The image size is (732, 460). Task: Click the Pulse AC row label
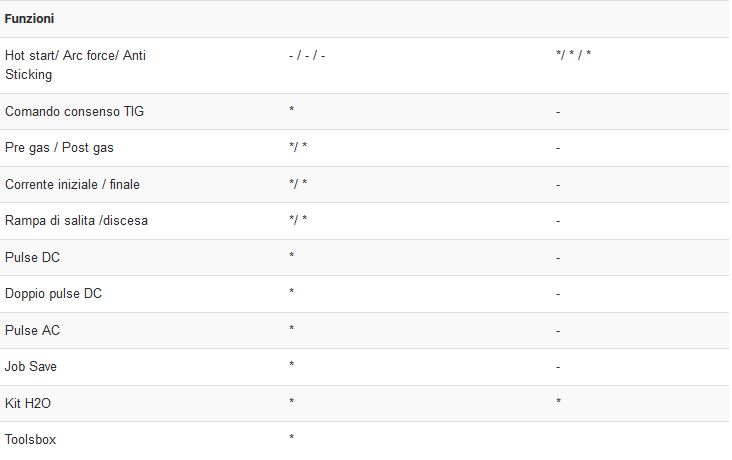(x=32, y=330)
